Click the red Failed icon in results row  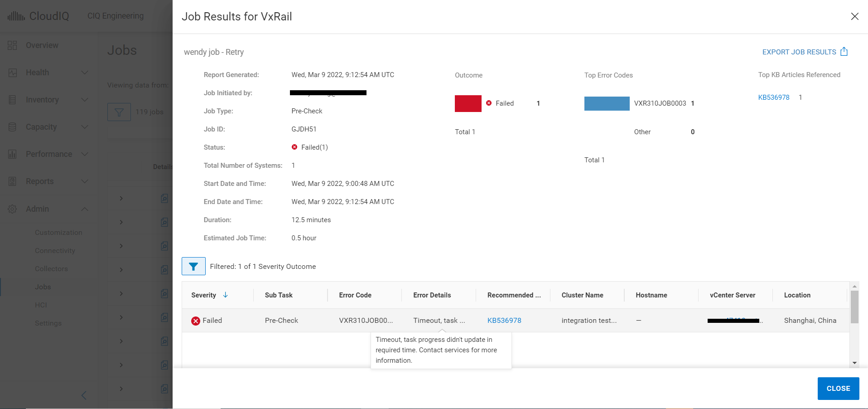click(196, 321)
